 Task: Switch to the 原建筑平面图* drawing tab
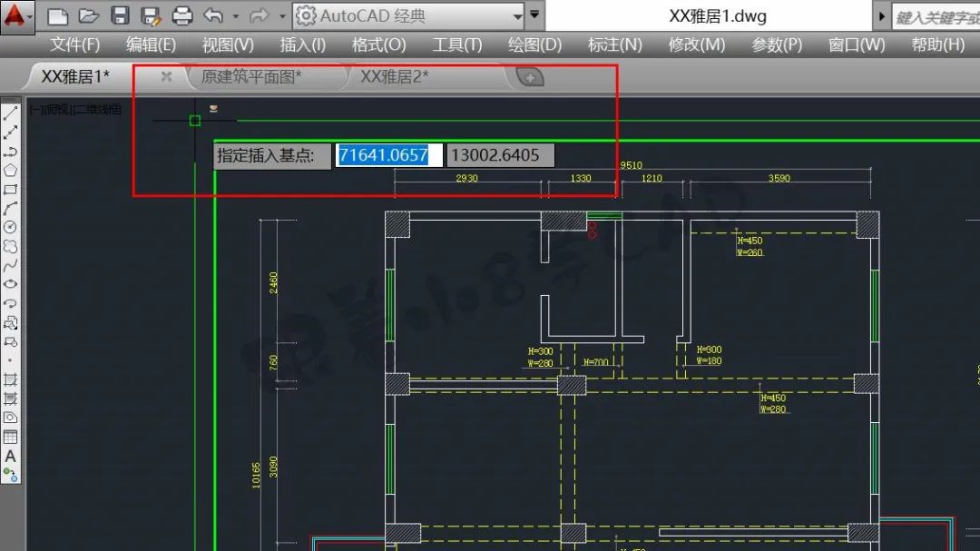251,76
